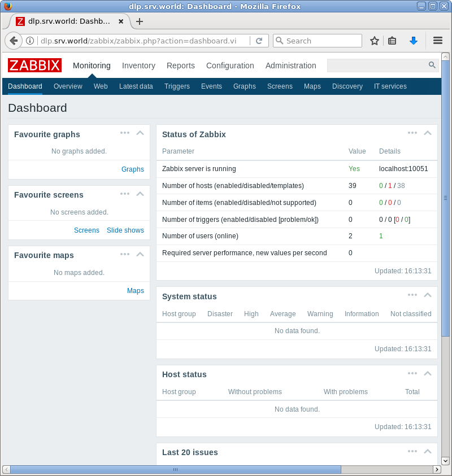Open the Screens submenu tab

tap(280, 86)
